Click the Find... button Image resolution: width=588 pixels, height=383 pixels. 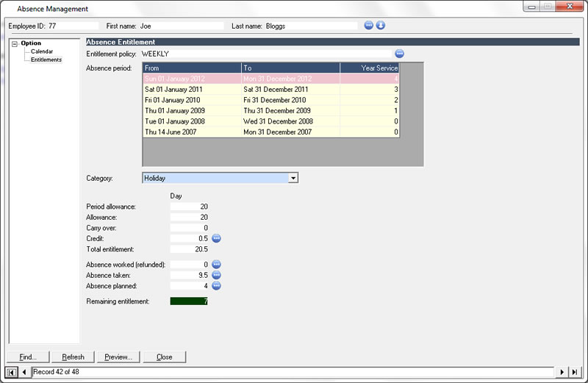click(x=29, y=357)
